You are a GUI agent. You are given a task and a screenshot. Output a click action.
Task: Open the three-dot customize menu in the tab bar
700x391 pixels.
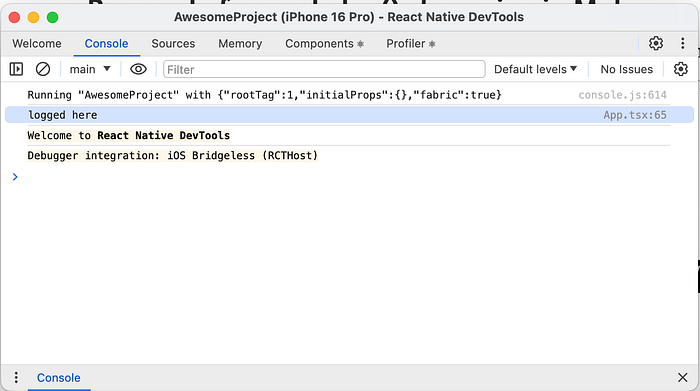(683, 43)
